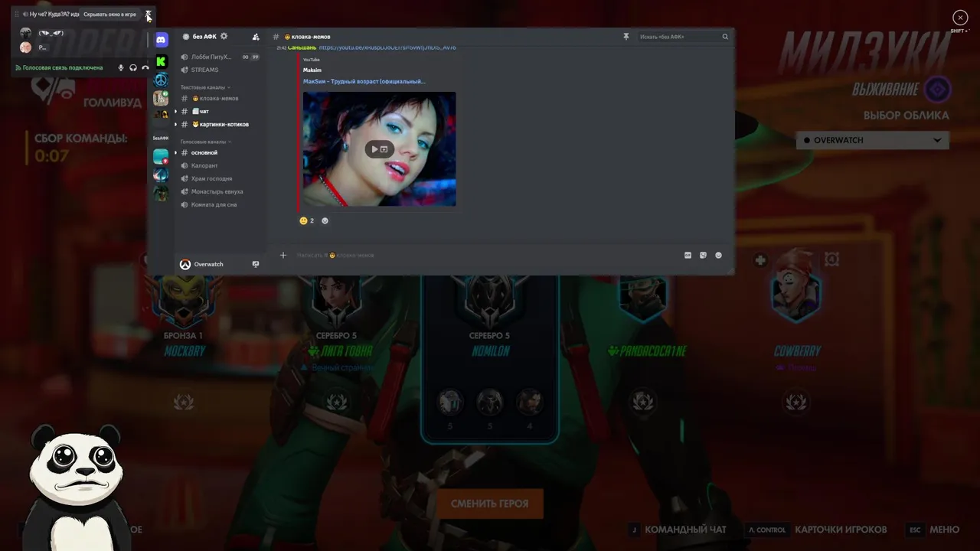Collapse Текстовые каналы category

(205, 87)
